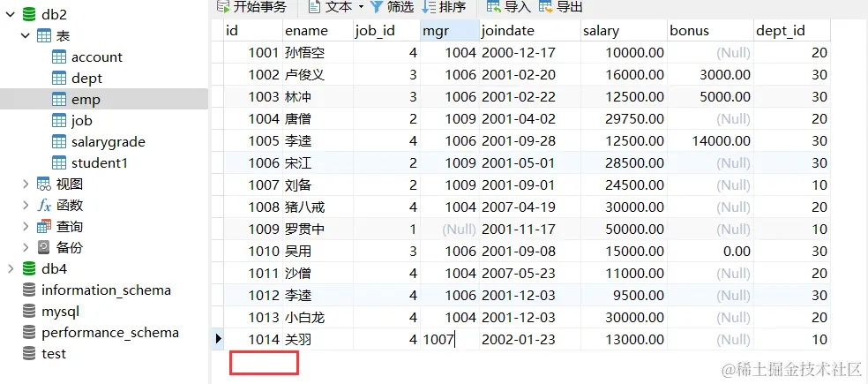
Task: Select the account table in tree
Action: coord(97,57)
